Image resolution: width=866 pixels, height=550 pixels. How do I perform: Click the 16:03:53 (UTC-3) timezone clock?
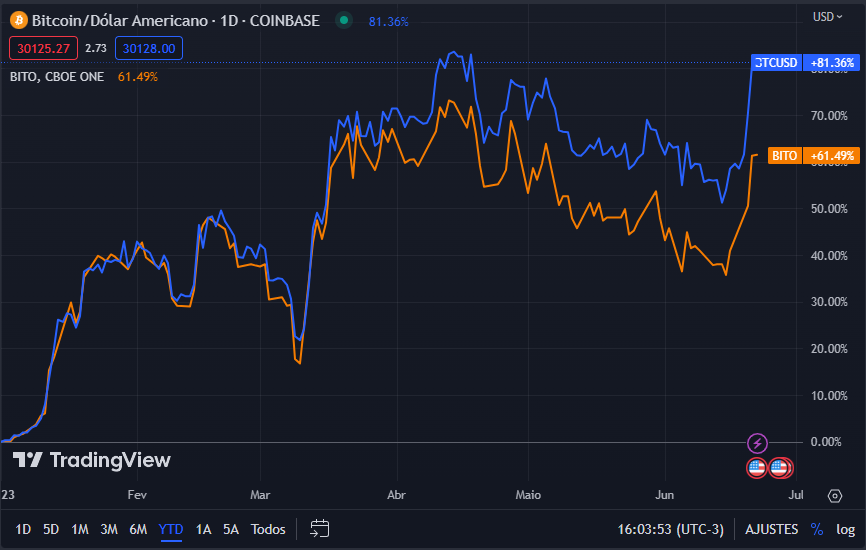click(x=670, y=529)
